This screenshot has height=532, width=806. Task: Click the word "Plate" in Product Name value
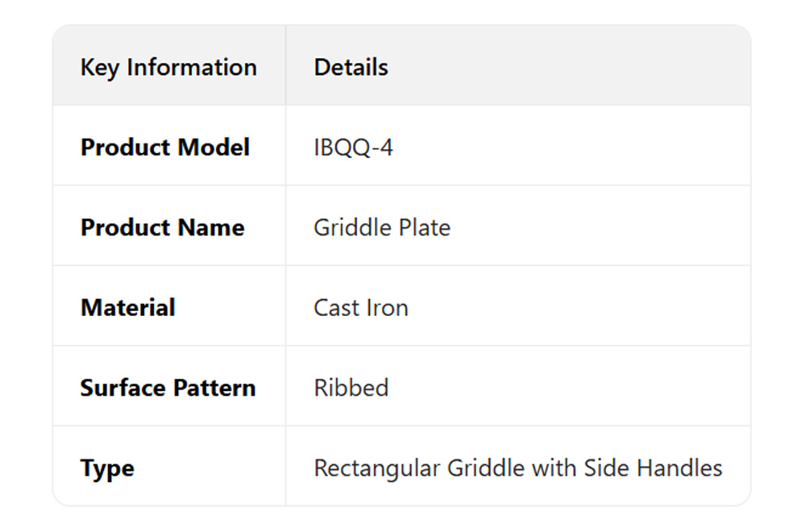(424, 227)
